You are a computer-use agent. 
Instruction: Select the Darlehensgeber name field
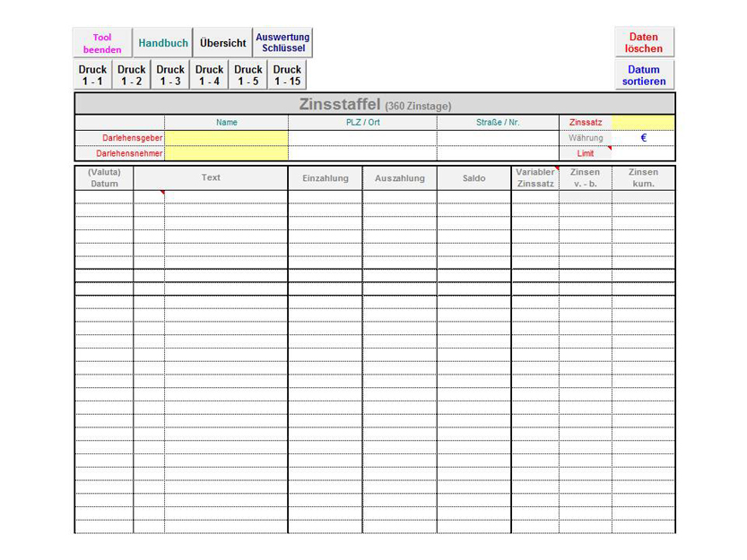pyautogui.click(x=226, y=138)
